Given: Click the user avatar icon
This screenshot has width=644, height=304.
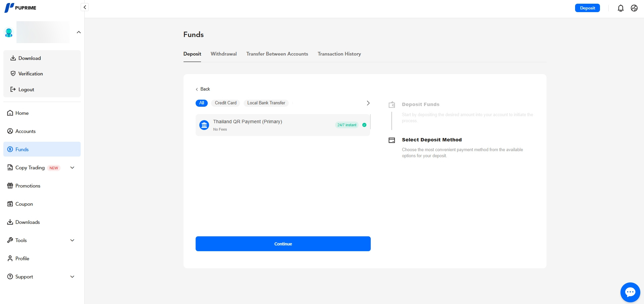Looking at the screenshot, I should 9,33.
